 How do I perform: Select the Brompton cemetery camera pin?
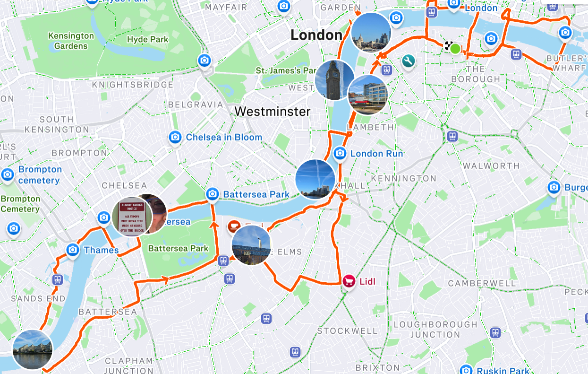click(8, 174)
